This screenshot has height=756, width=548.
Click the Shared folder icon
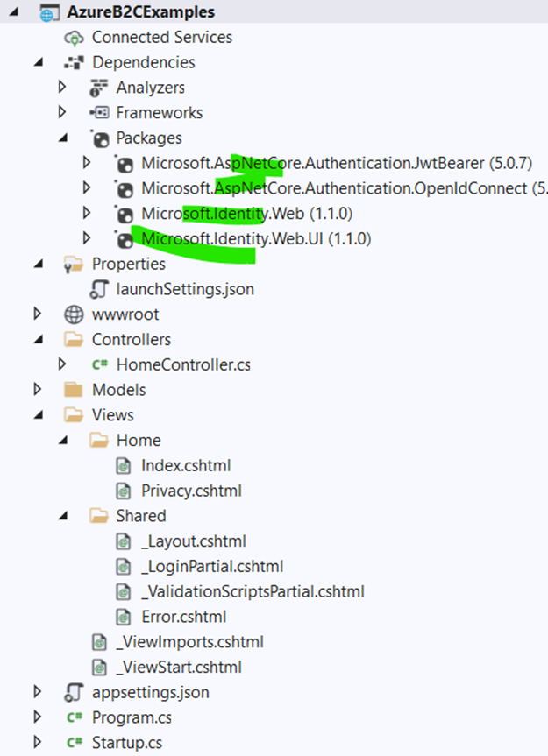tap(99, 516)
